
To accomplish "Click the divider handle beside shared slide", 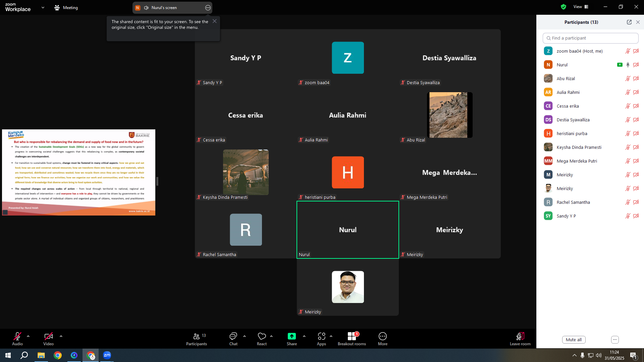I will [x=157, y=181].
